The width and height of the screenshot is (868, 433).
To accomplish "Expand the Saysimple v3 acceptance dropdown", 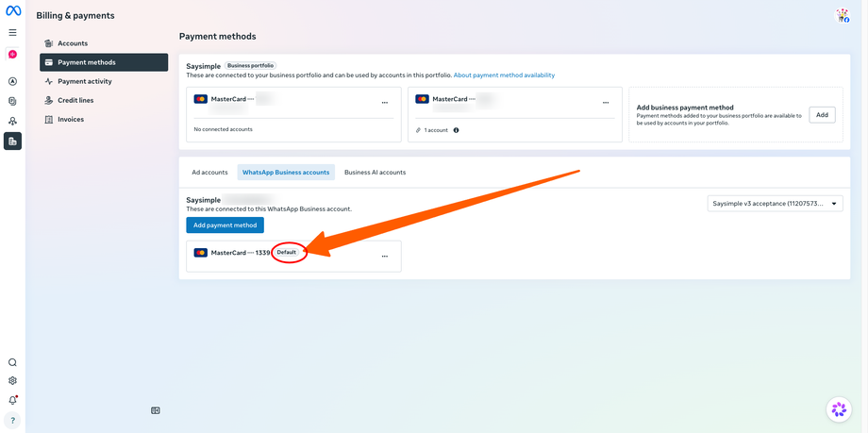I will (775, 203).
